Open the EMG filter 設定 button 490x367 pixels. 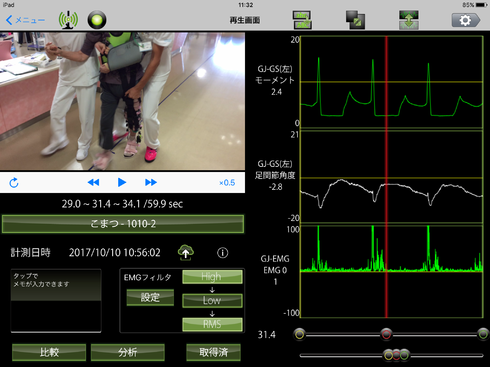[x=150, y=297]
